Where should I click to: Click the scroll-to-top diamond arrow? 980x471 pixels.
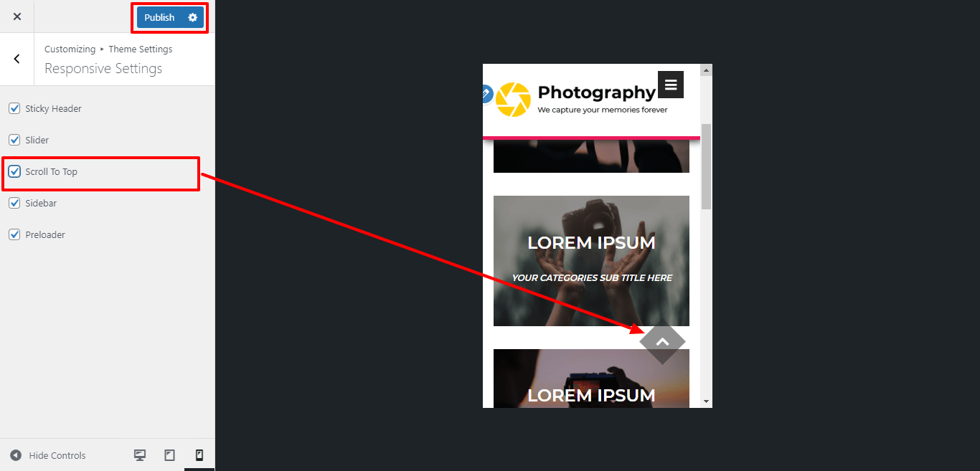pyautogui.click(x=662, y=341)
